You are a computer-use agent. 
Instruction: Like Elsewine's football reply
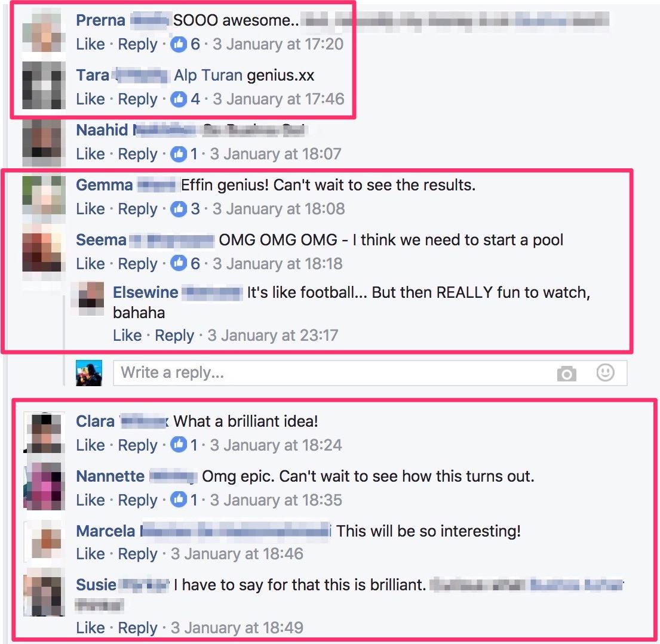point(127,335)
